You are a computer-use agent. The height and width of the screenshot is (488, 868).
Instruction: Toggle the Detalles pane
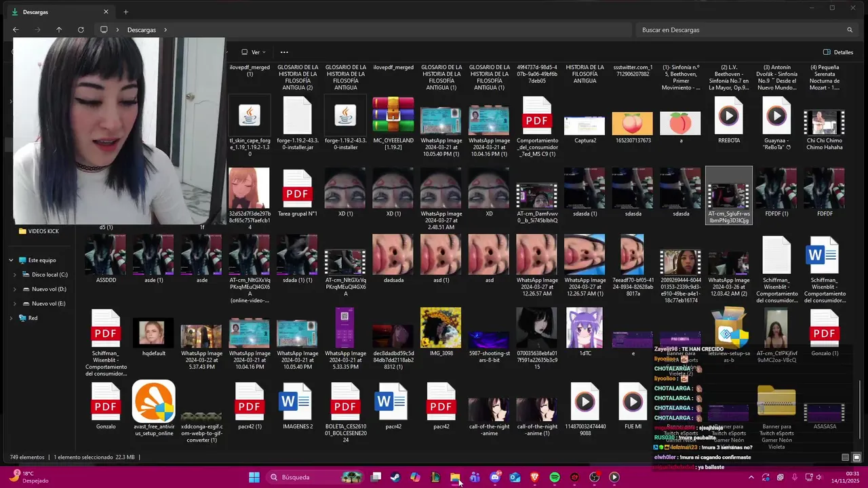click(838, 52)
